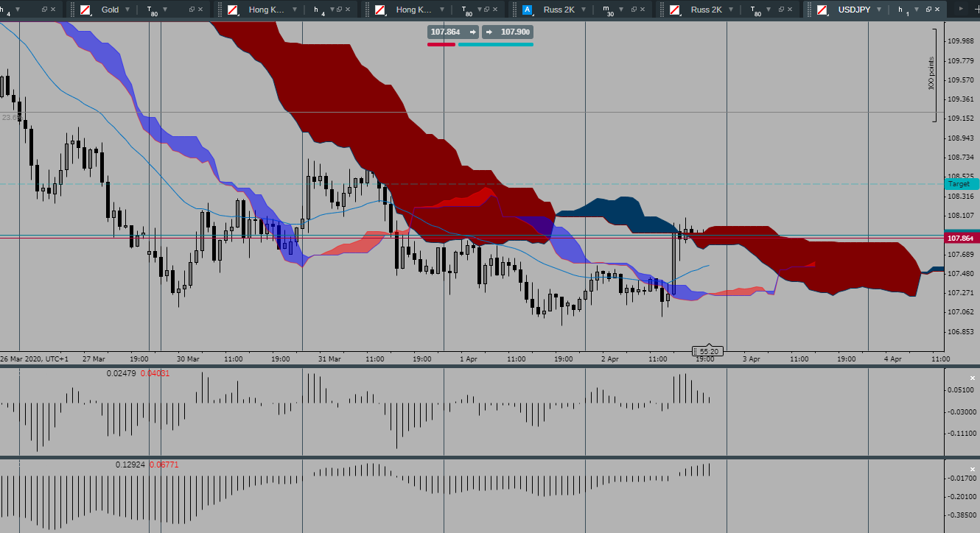The height and width of the screenshot is (533, 980).
Task: Close the Hong K h4 chart tab
Action: (x=349, y=10)
